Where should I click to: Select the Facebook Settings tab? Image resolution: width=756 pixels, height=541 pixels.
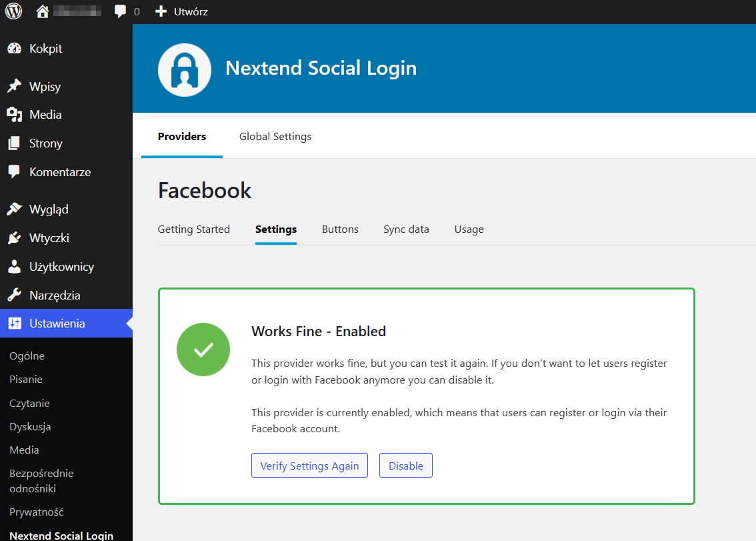[276, 229]
